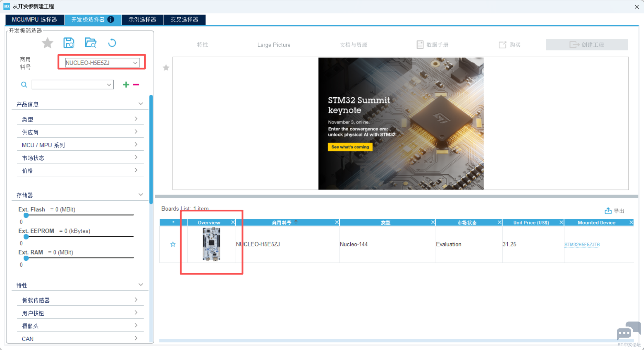This screenshot has width=644, height=350.
Task: Open the 商用料号 part number dropdown
Action: (x=135, y=63)
